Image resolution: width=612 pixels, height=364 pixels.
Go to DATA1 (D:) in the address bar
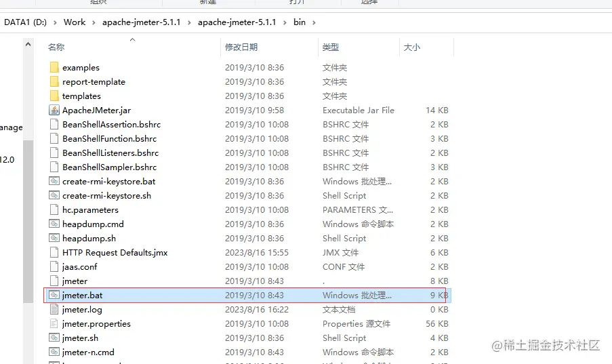25,22
